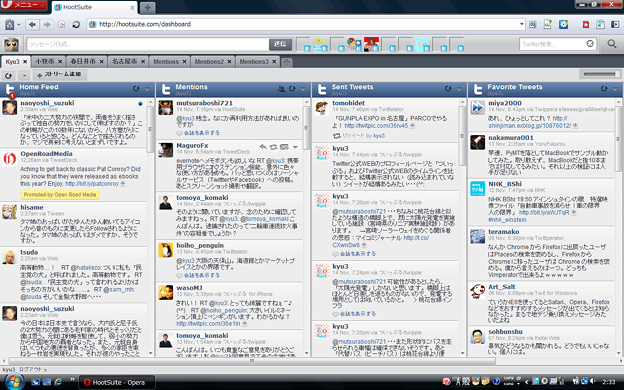Click the Twitter icon in Home Feed header

tap(10, 89)
